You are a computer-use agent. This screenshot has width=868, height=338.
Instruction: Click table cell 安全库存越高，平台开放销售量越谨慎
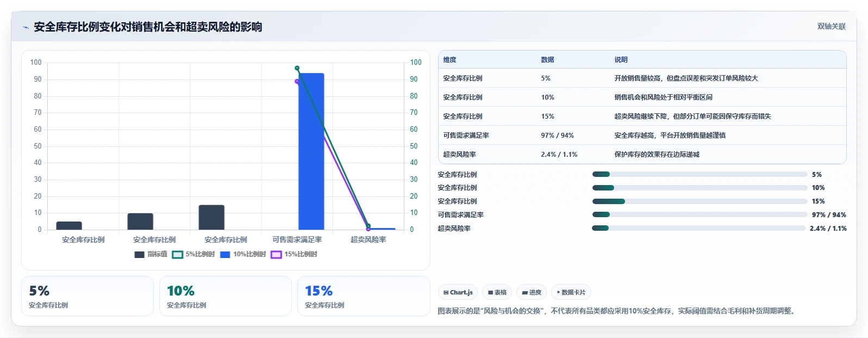coord(670,136)
